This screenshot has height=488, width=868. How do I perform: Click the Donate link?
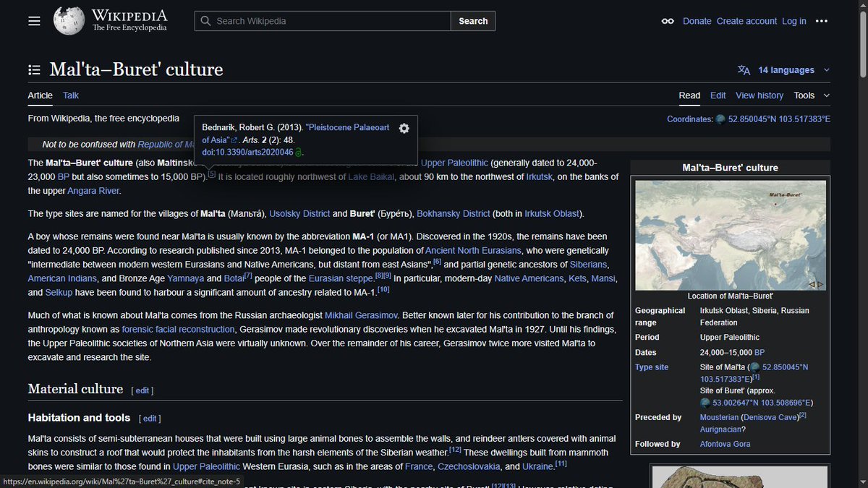click(697, 21)
